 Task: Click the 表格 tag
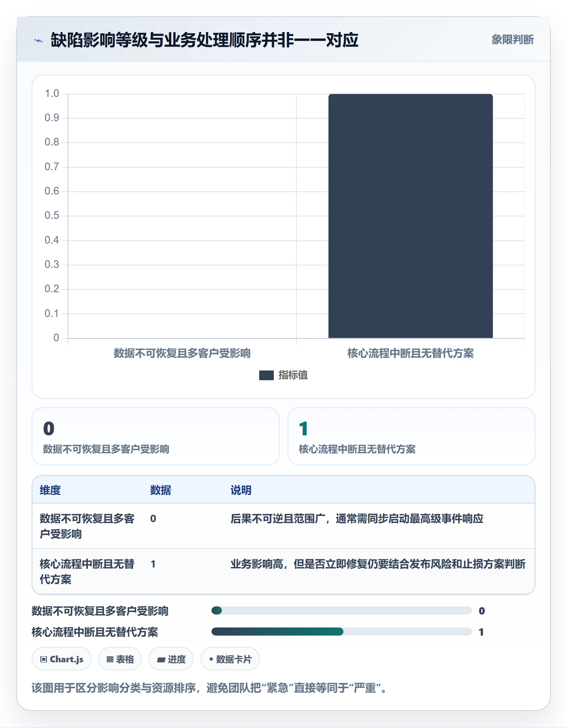point(120,659)
